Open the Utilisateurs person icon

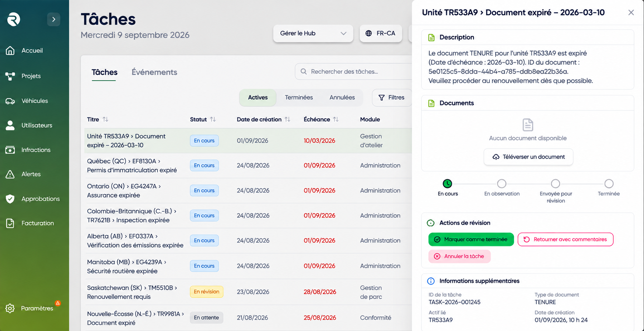(10, 125)
